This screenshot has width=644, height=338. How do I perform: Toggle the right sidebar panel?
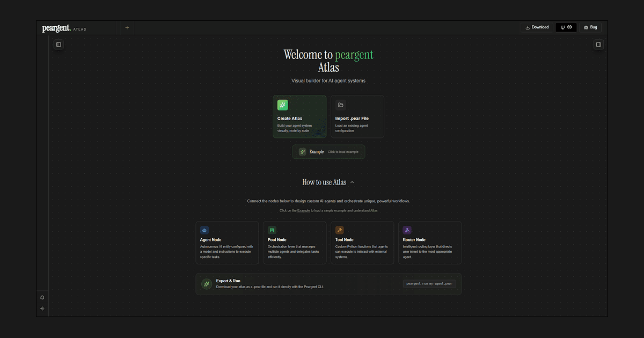point(598,45)
